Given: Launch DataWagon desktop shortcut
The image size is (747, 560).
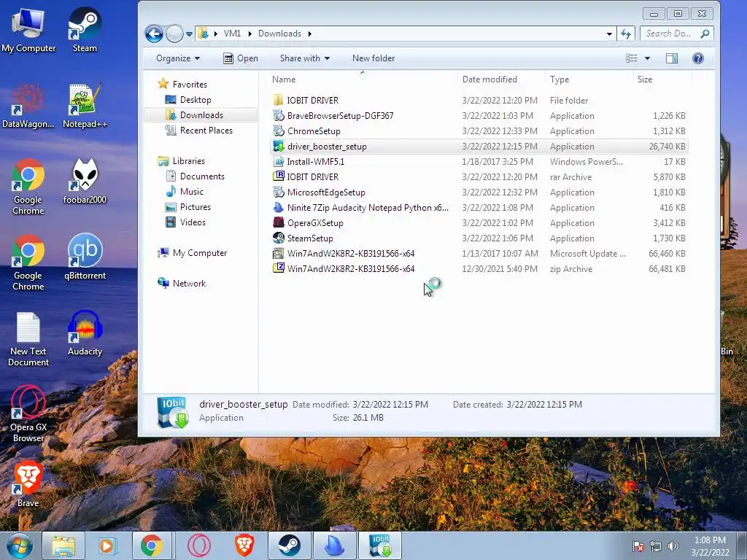Looking at the screenshot, I should [x=28, y=106].
